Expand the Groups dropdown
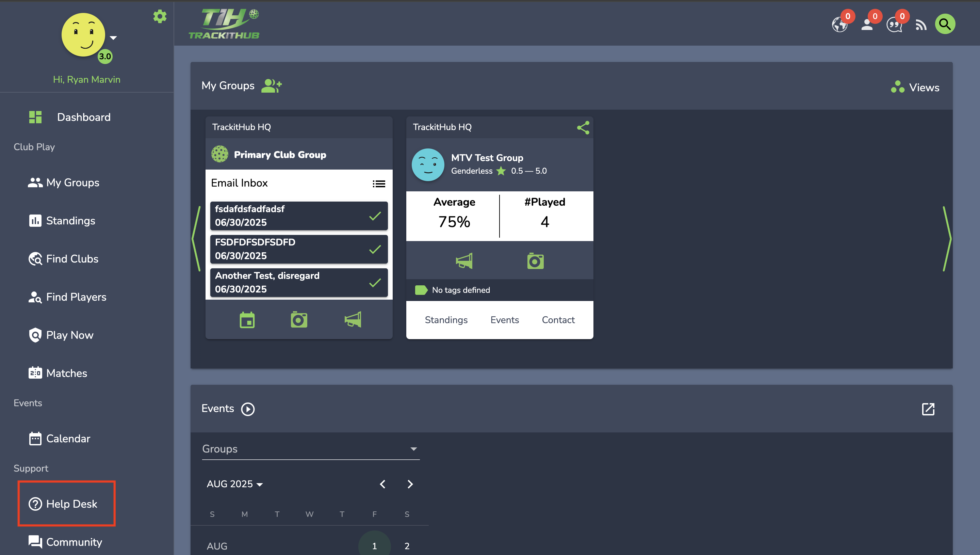 (311, 449)
